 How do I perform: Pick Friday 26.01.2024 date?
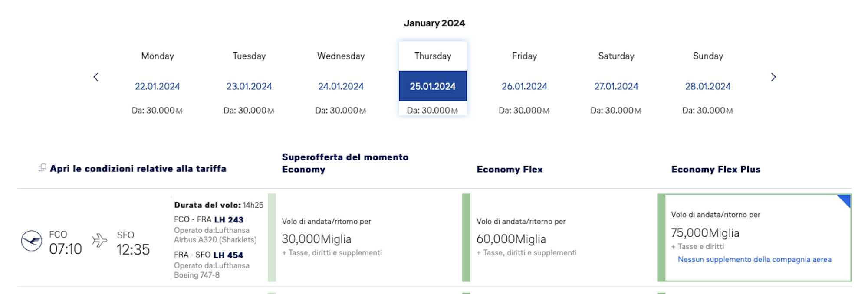click(524, 86)
